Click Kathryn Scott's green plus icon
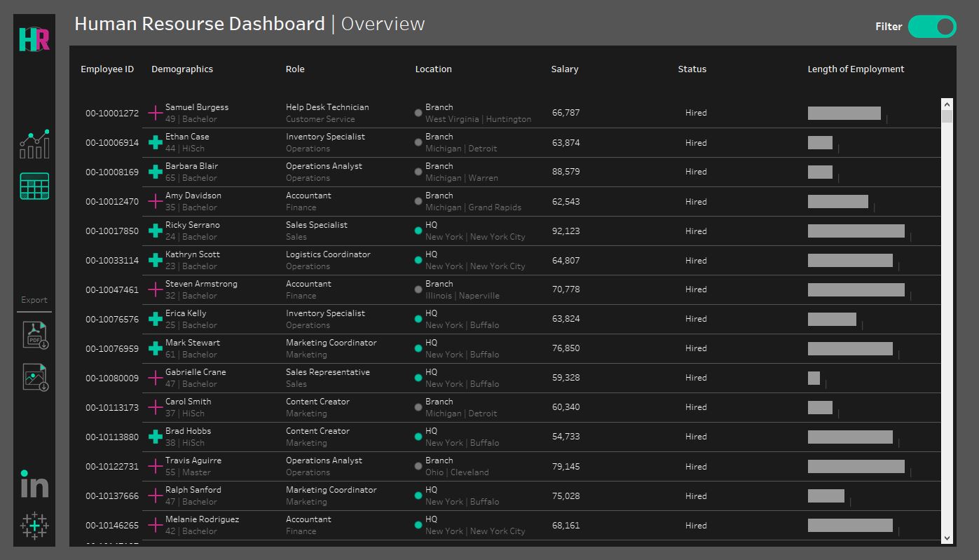The height and width of the screenshot is (560, 979). coord(156,260)
